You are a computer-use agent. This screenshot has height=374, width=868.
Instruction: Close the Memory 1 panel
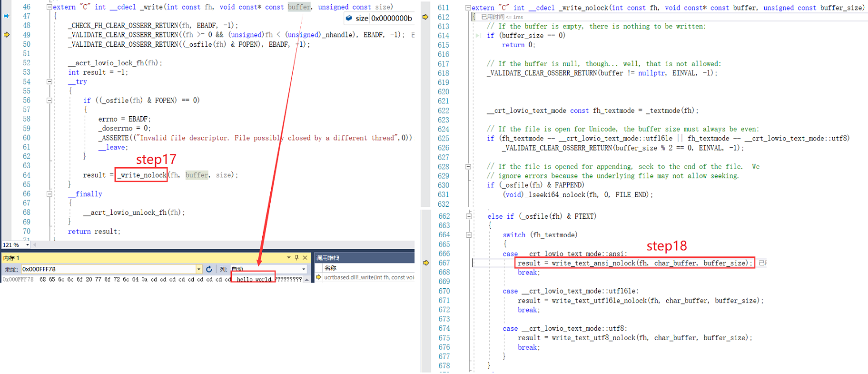(x=305, y=258)
